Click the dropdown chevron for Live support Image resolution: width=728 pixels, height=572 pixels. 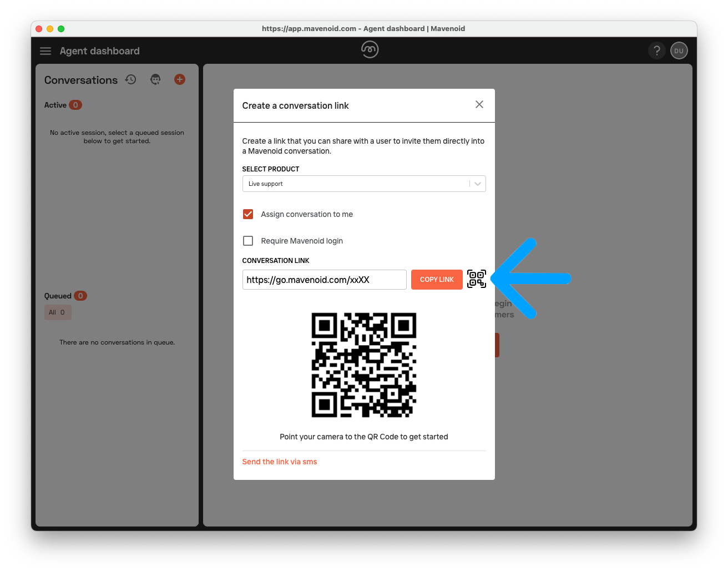pyautogui.click(x=478, y=184)
